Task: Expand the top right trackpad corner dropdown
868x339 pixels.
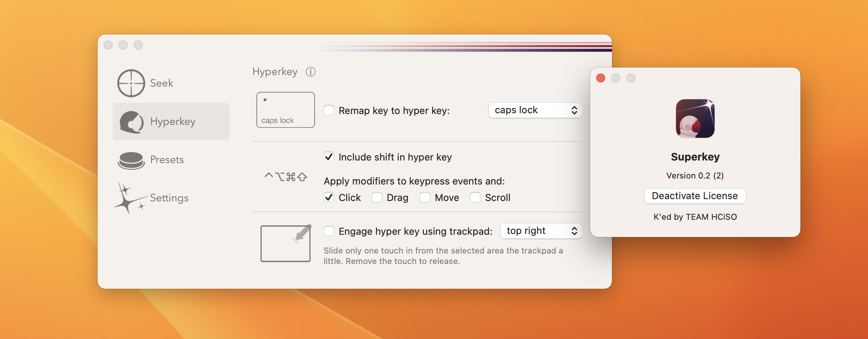Action: click(x=541, y=231)
